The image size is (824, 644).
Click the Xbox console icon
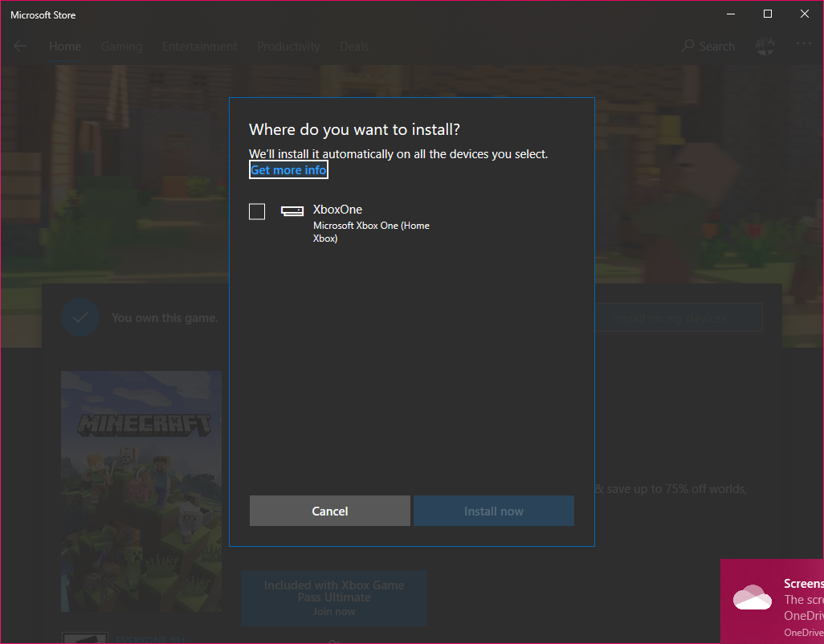click(x=292, y=210)
